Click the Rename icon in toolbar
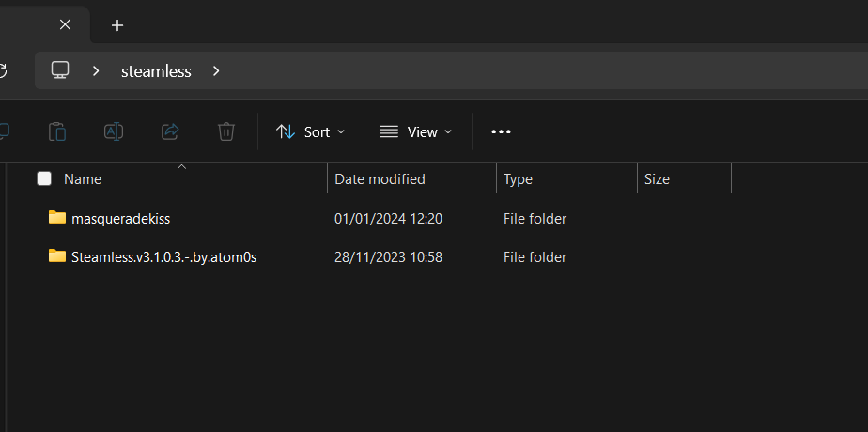 click(114, 131)
